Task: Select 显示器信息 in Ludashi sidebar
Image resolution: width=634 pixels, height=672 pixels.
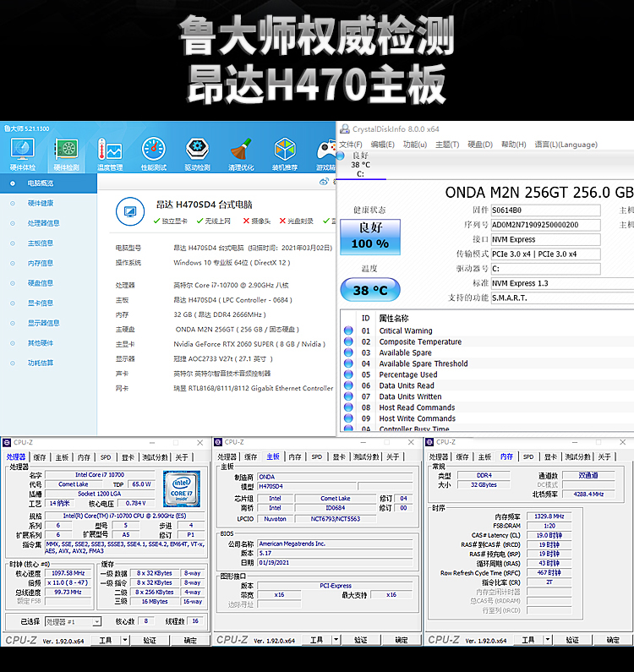Action: pyautogui.click(x=43, y=323)
